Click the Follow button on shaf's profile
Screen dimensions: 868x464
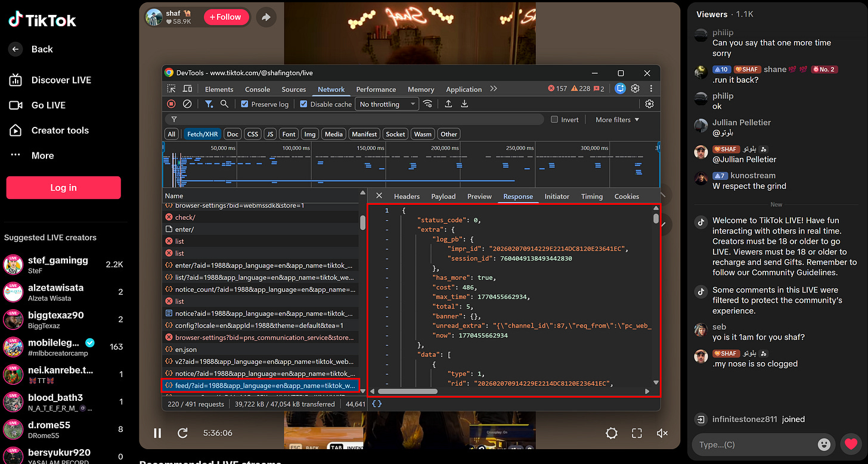click(x=226, y=17)
